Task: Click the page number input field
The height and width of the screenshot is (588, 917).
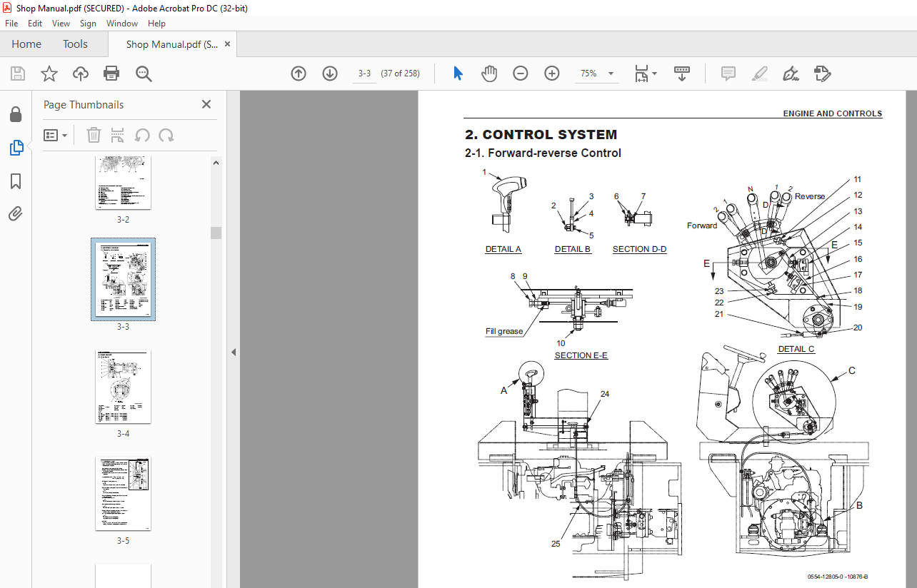Action: tap(364, 73)
